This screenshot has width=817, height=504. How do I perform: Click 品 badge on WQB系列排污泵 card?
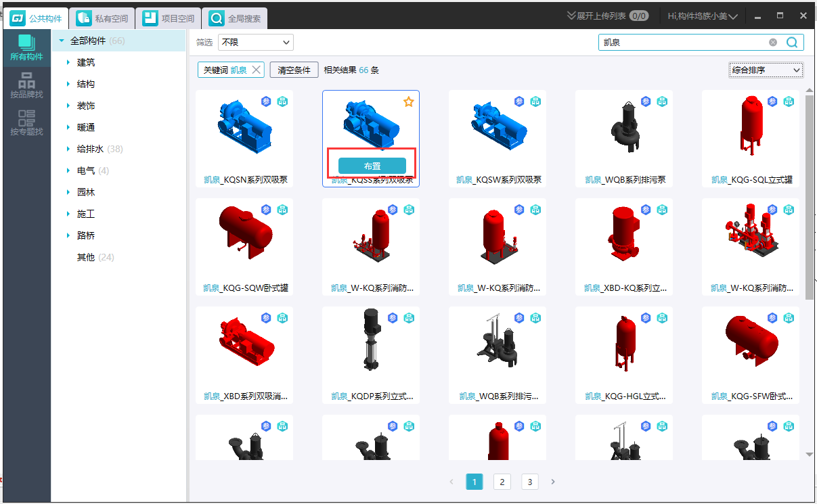(663, 101)
